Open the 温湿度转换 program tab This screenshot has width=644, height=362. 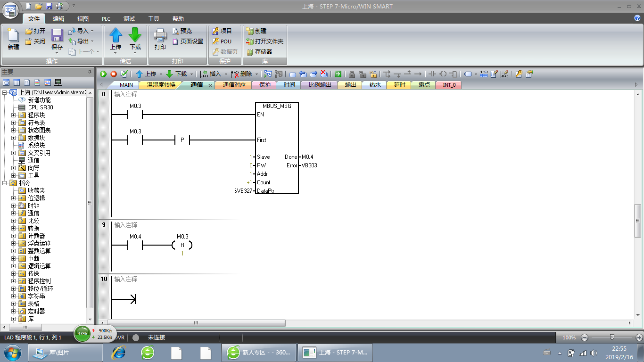point(161,85)
